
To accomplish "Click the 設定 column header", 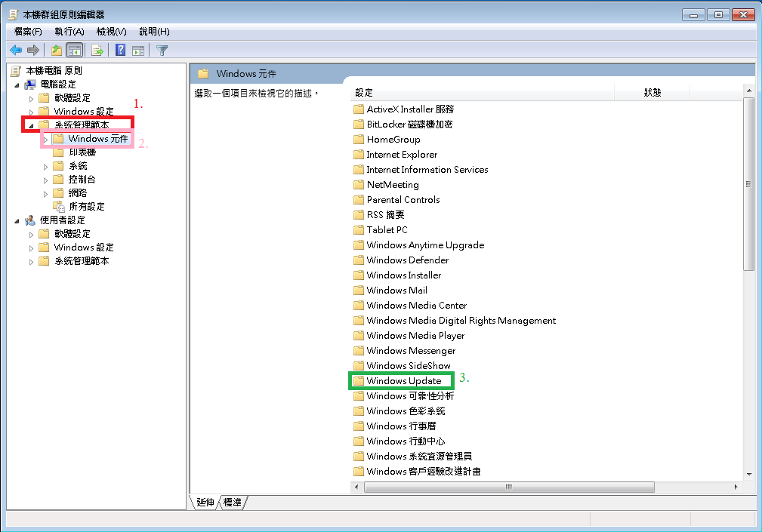I will (x=364, y=92).
